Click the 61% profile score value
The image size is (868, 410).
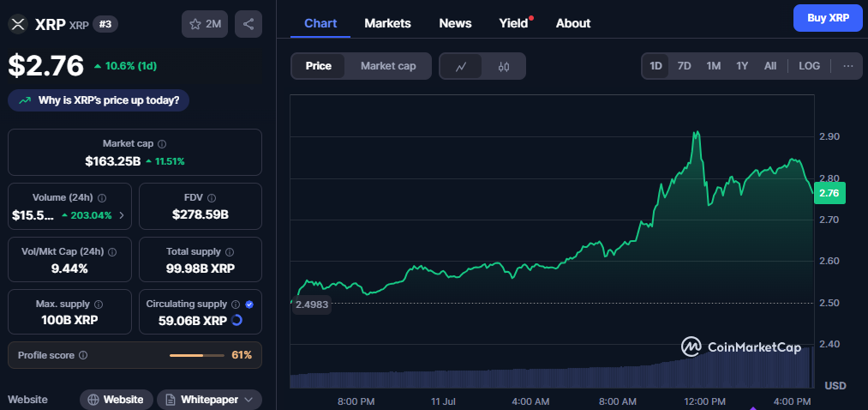[x=242, y=355]
